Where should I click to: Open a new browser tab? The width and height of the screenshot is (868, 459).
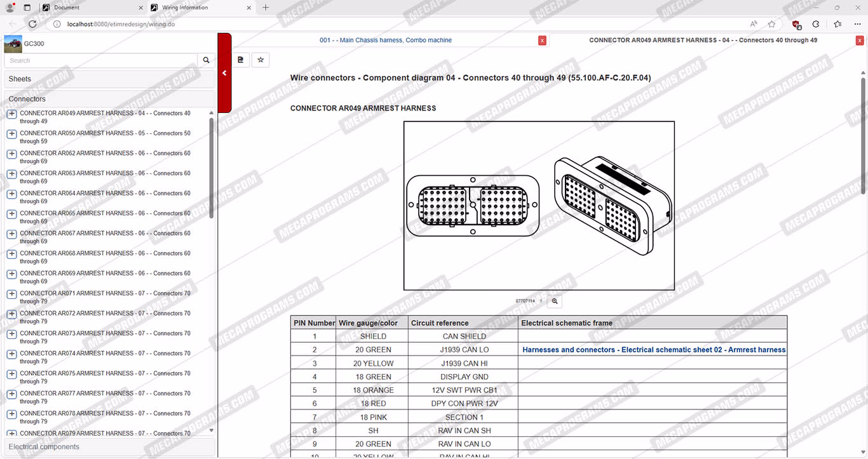pos(266,8)
